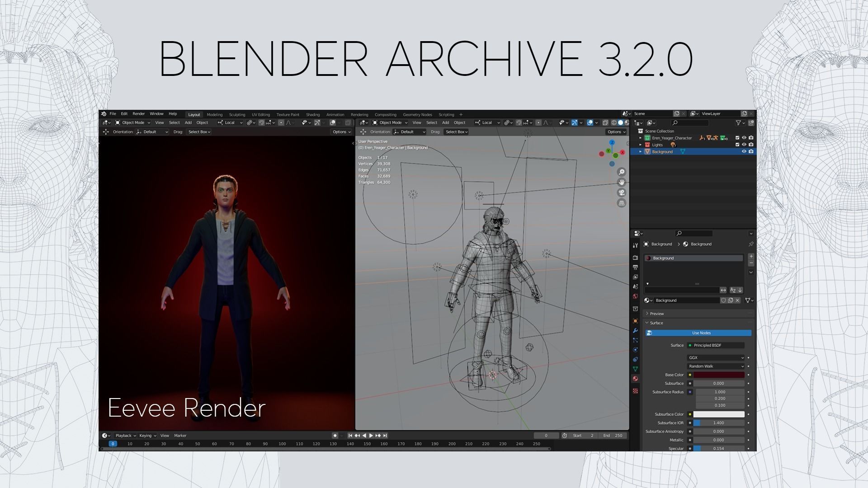The height and width of the screenshot is (488, 868).
Task: Open Select Box drag dropdown in left viewport
Action: 199,132
